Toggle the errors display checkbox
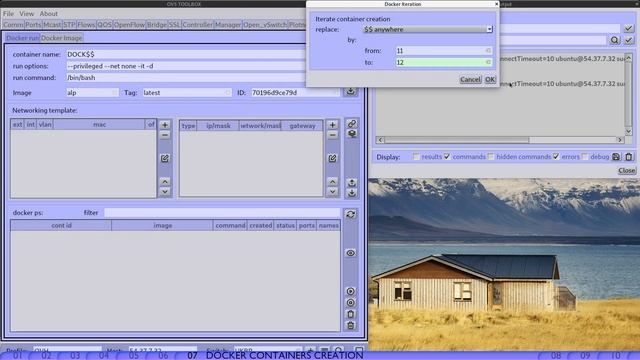The height and width of the screenshot is (360, 640). pyautogui.click(x=556, y=157)
